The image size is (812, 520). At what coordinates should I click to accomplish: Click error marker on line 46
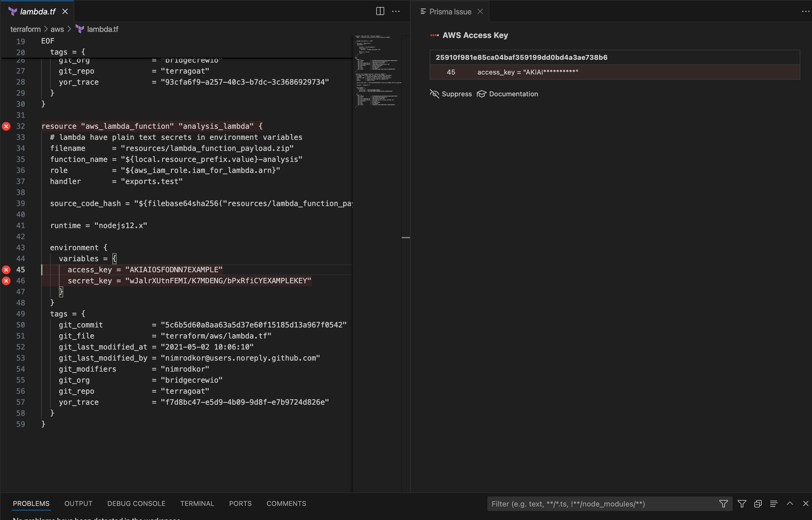(6, 281)
